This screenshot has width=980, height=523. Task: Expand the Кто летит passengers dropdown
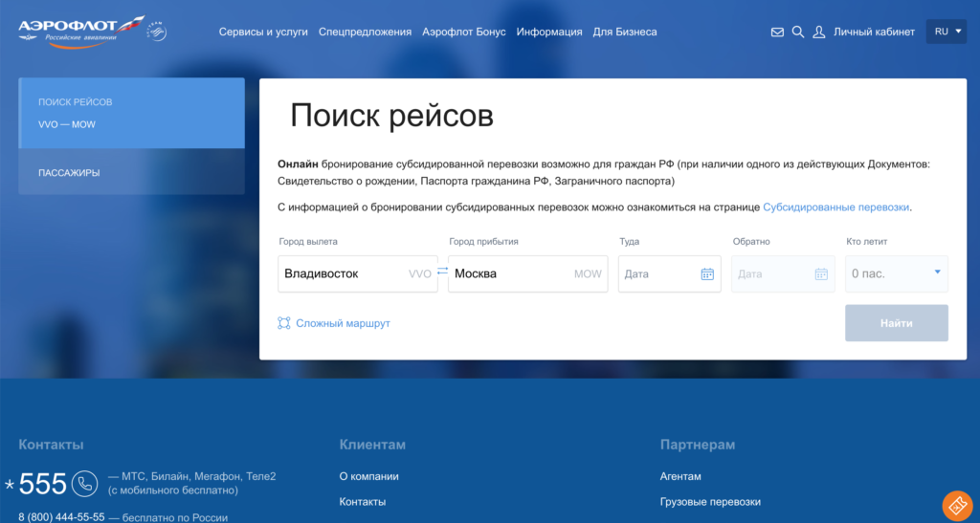point(896,274)
